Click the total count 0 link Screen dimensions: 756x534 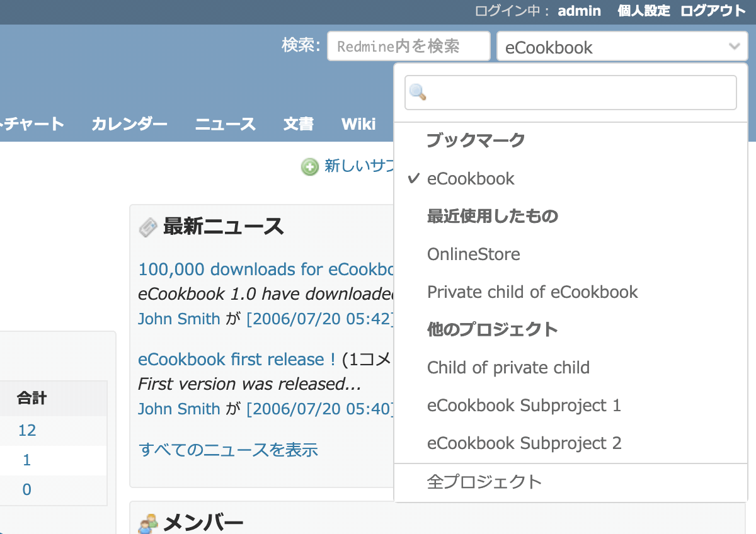(x=26, y=490)
